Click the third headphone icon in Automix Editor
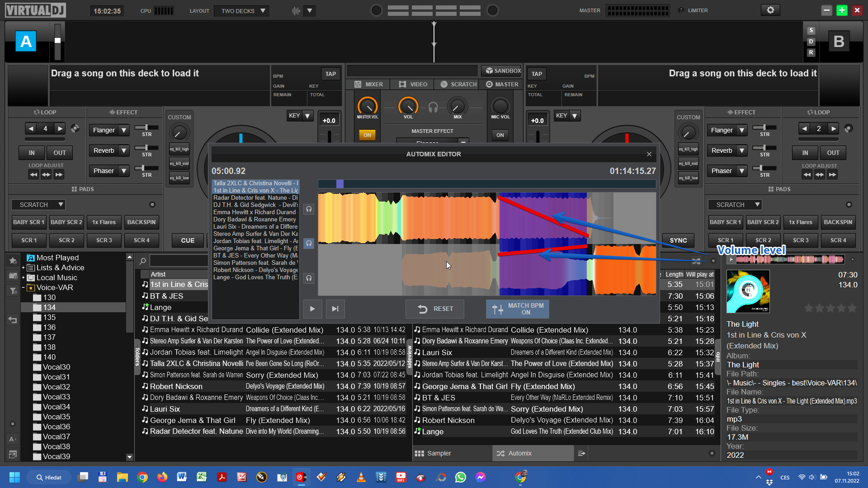The height and width of the screenshot is (488, 868). click(309, 278)
